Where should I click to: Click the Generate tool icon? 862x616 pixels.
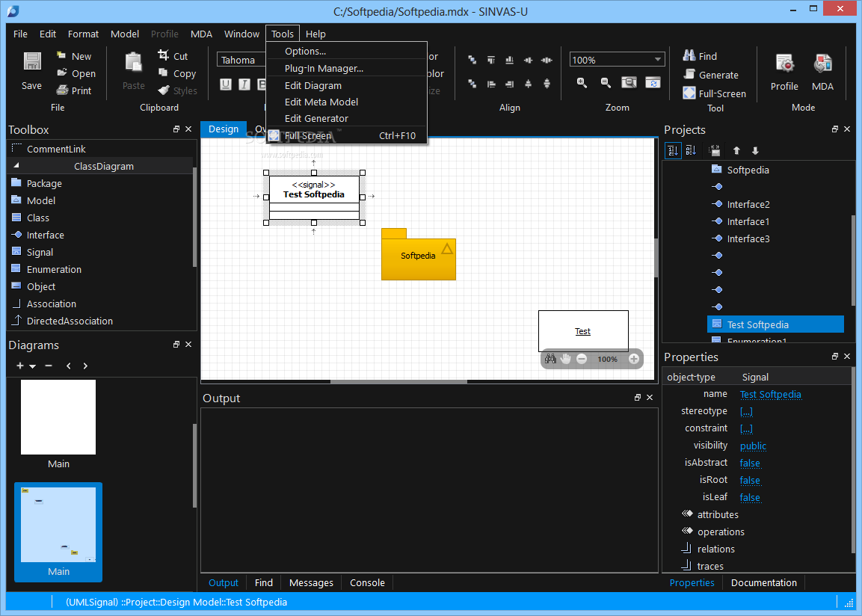click(689, 74)
